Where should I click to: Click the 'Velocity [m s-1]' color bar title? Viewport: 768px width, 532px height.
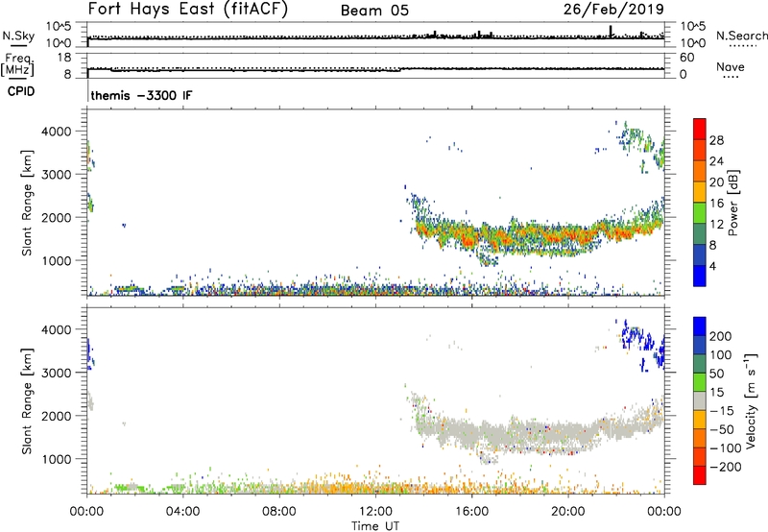click(751, 401)
